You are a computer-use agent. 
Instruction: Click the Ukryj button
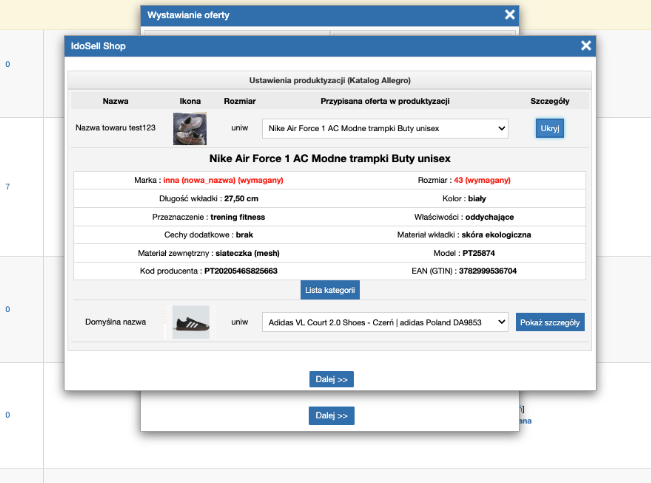click(550, 128)
